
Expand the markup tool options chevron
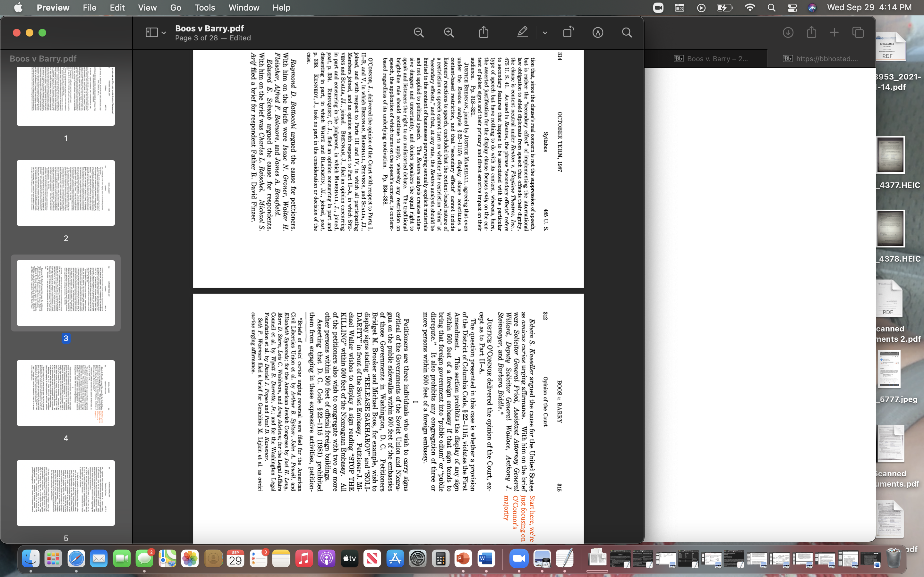(x=544, y=33)
